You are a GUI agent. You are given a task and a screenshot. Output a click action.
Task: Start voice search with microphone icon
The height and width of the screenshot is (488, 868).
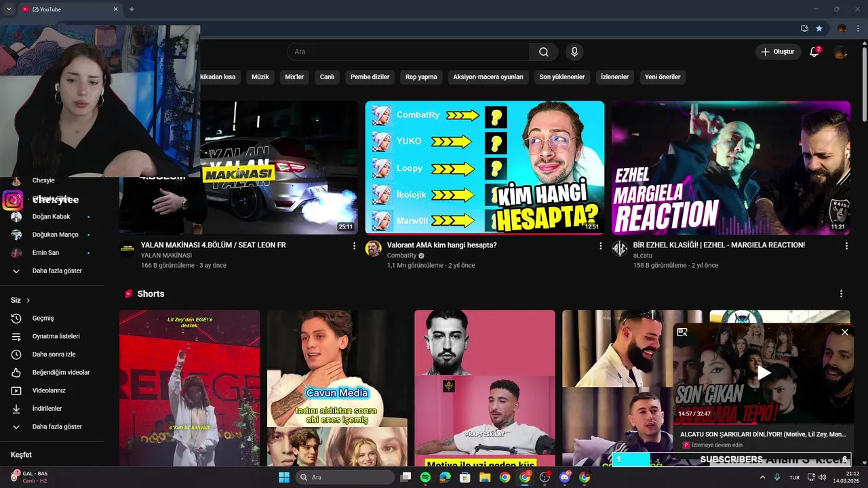[574, 52]
